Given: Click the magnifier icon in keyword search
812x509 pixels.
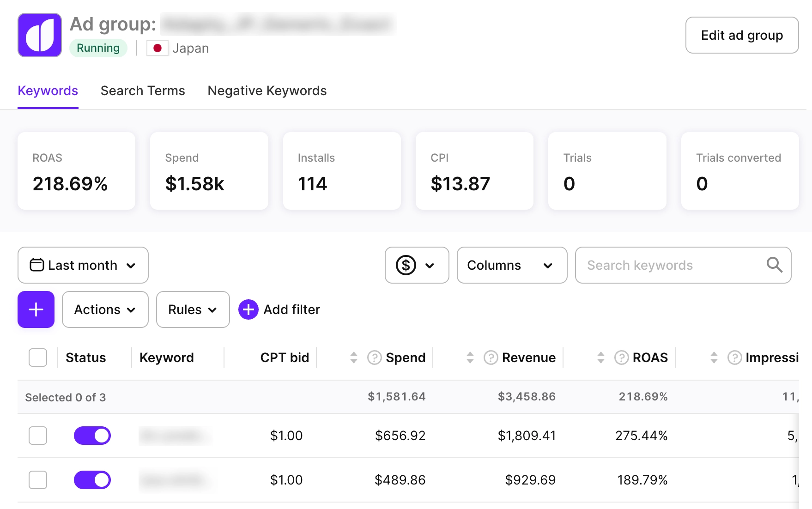Looking at the screenshot, I should (774, 265).
